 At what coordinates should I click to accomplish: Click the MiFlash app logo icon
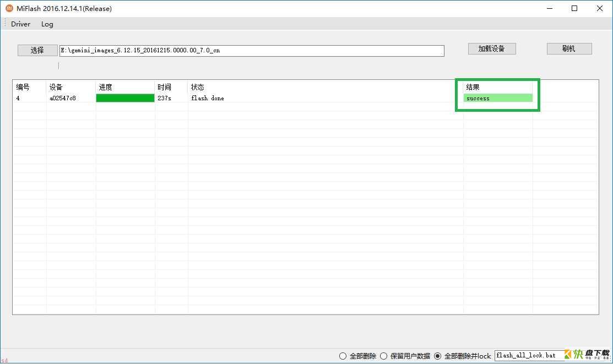[9, 8]
